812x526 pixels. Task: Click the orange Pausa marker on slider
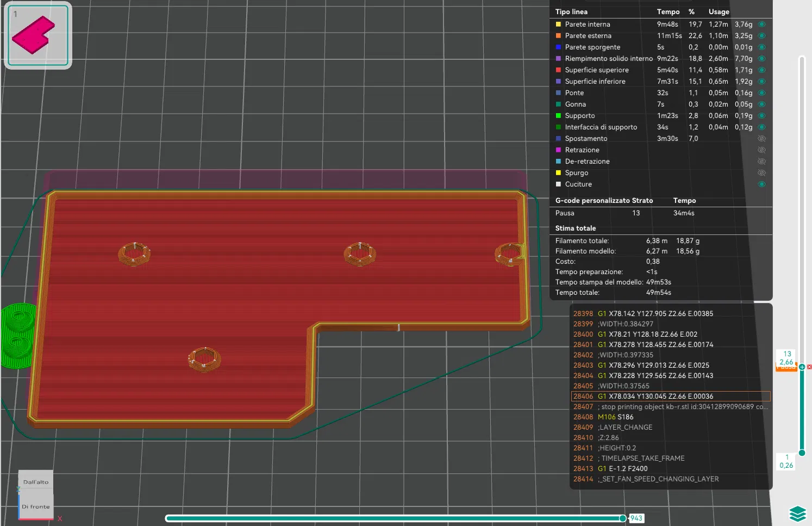786,368
